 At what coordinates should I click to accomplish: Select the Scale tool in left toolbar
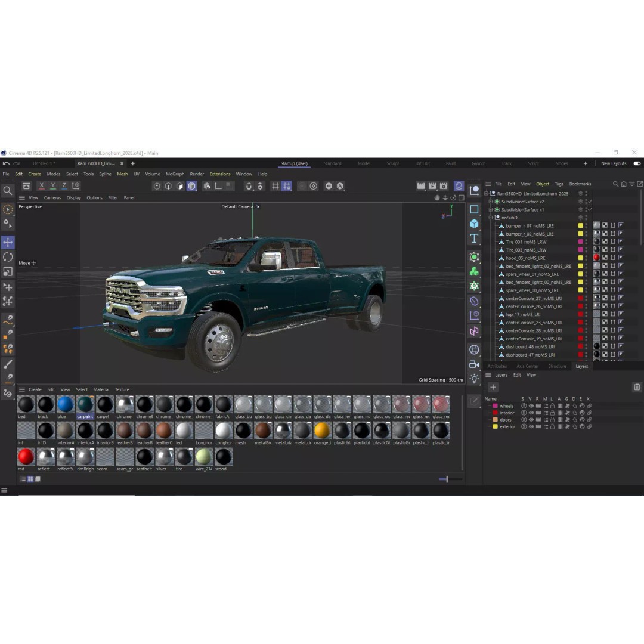[8, 271]
